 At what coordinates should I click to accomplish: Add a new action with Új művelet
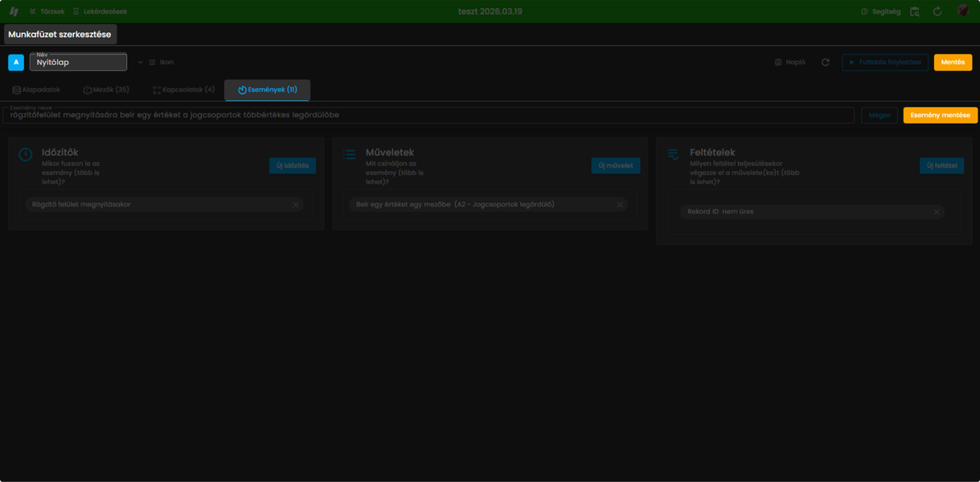615,166
